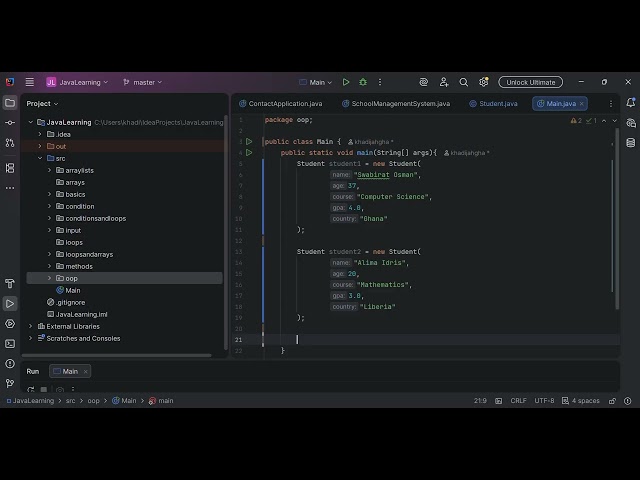Open the Run tool window icon
The height and width of the screenshot is (480, 640).
point(10,304)
